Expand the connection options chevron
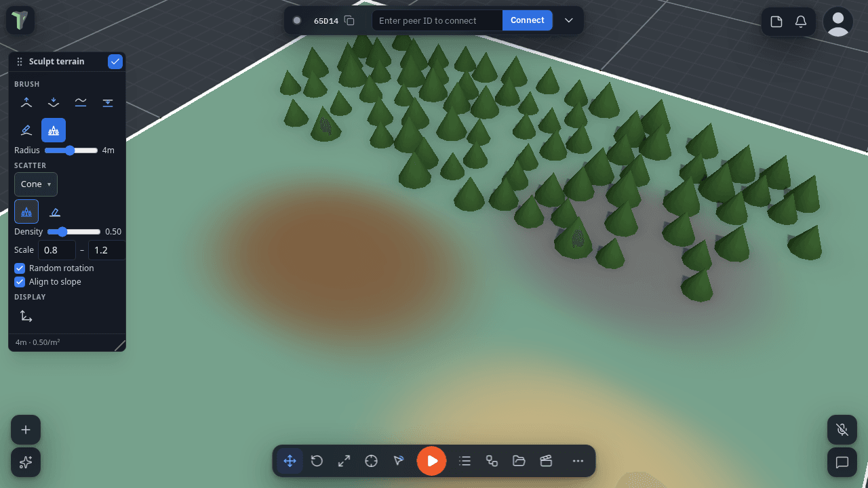Viewport: 868px width, 488px height. tap(569, 20)
